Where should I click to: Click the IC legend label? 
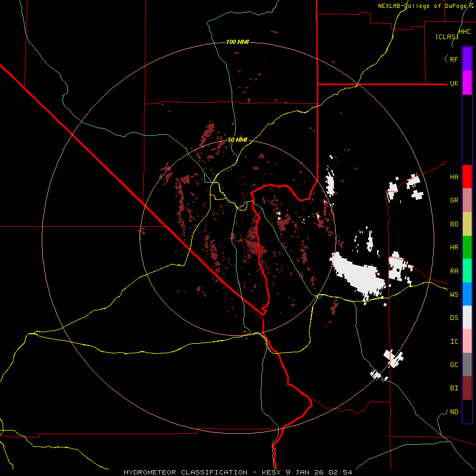click(x=454, y=342)
